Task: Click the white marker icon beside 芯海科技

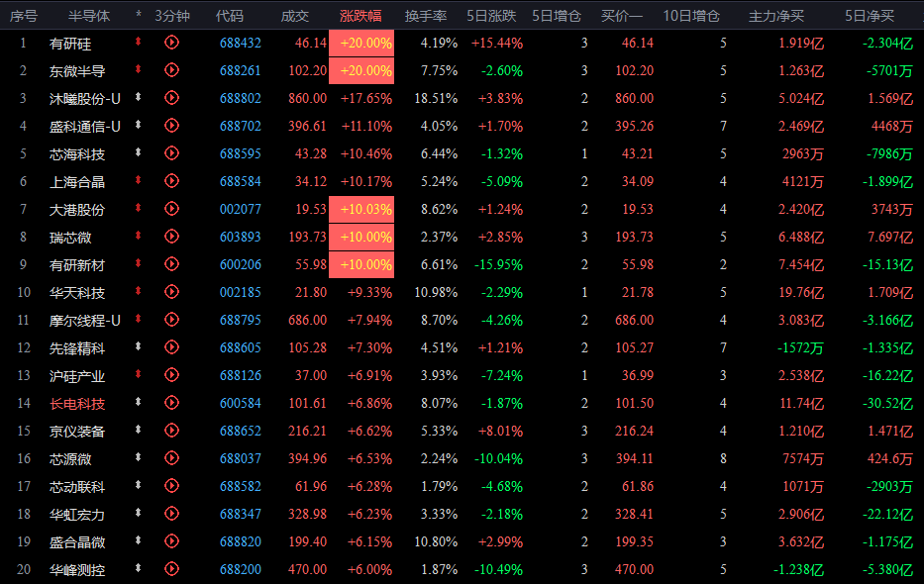Action: click(138, 152)
